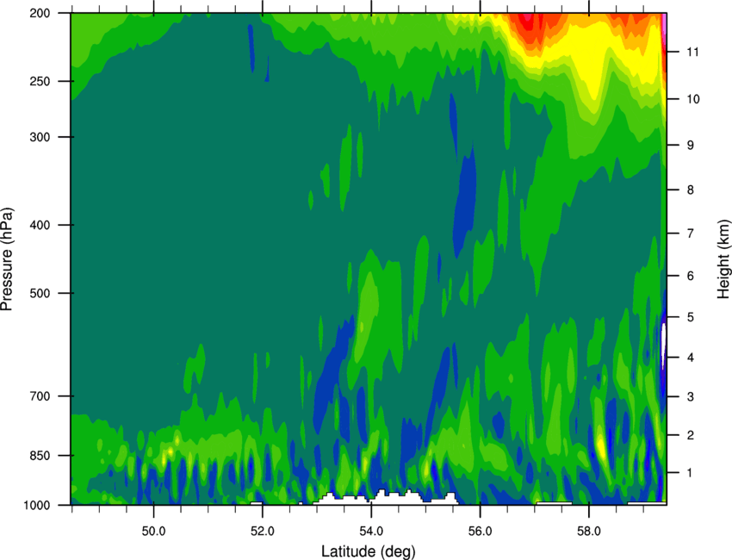
Task: Click the 500 pressure tick label
Action: [40, 293]
